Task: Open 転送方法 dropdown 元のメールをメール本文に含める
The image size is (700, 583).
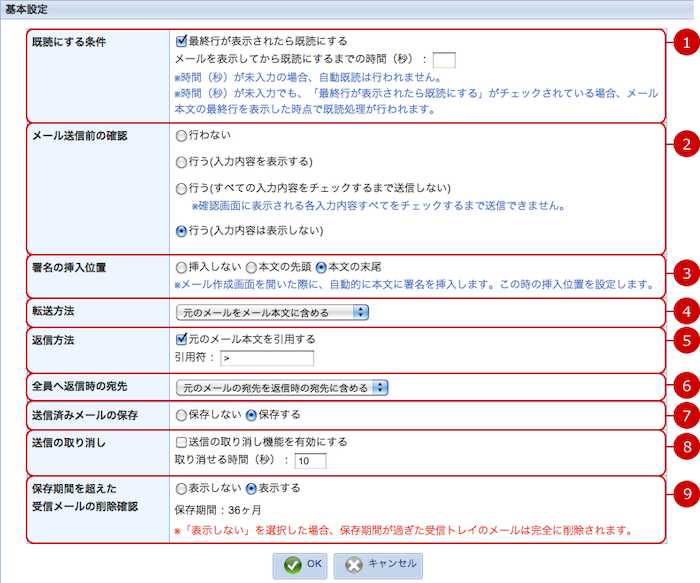Action: (272, 312)
